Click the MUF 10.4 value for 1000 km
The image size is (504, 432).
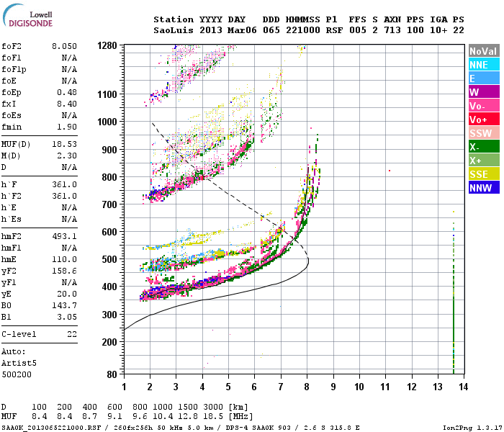(x=163, y=417)
